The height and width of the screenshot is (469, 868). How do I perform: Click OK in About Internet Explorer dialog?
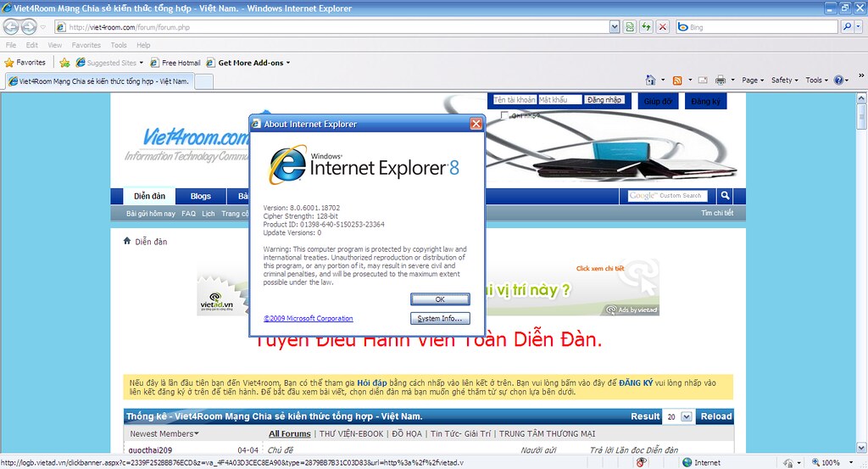440,299
